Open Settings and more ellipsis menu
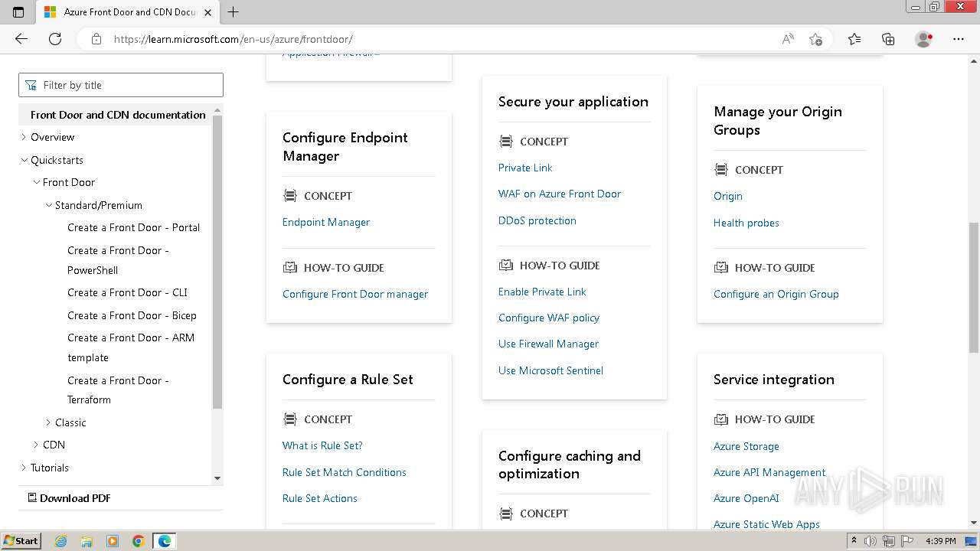This screenshot has height=551, width=980. [x=959, y=39]
